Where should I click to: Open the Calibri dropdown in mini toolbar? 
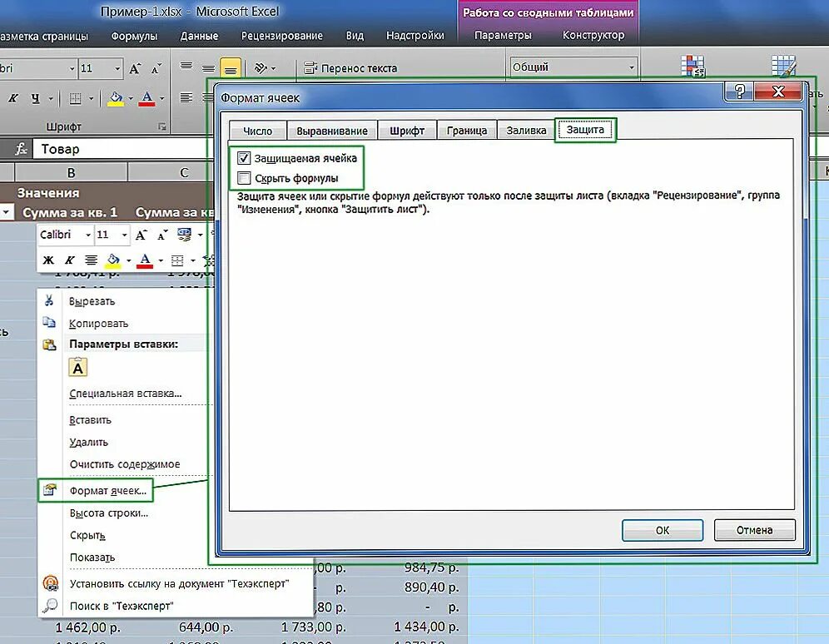[x=87, y=235]
